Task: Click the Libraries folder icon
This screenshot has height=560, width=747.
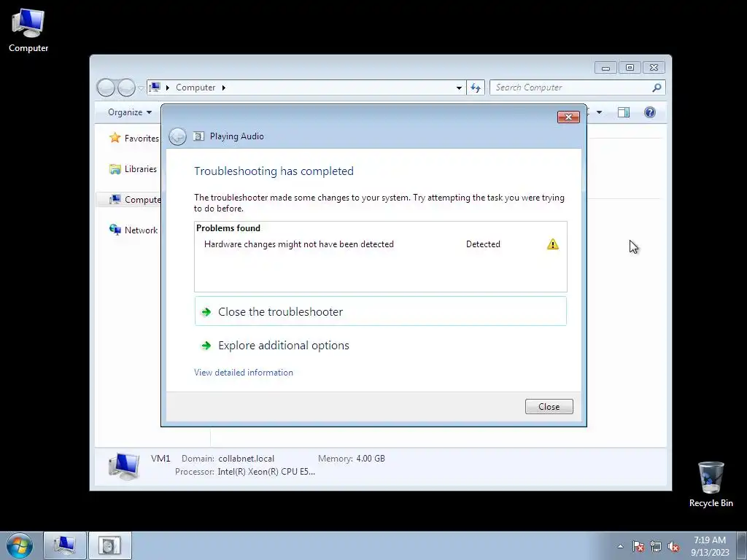Action: click(x=115, y=169)
